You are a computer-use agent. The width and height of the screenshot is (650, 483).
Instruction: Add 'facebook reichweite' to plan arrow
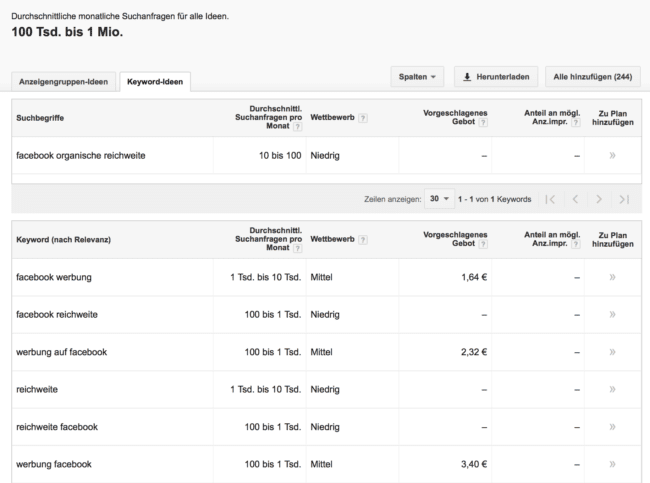click(x=612, y=314)
